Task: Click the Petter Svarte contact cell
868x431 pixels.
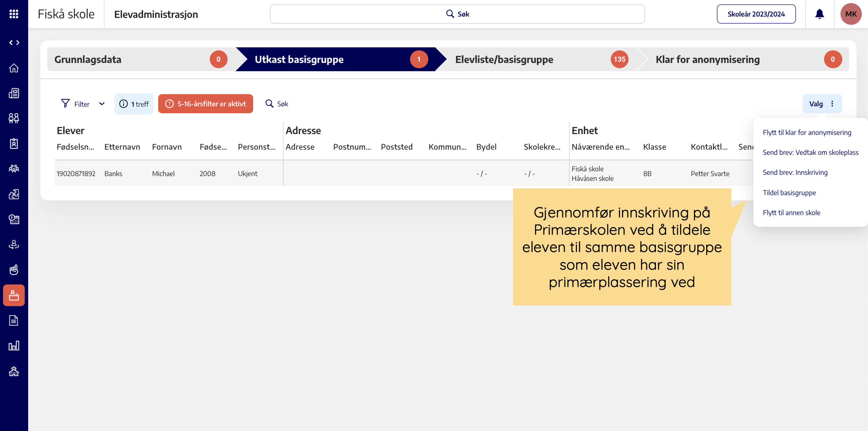Action: coord(710,174)
